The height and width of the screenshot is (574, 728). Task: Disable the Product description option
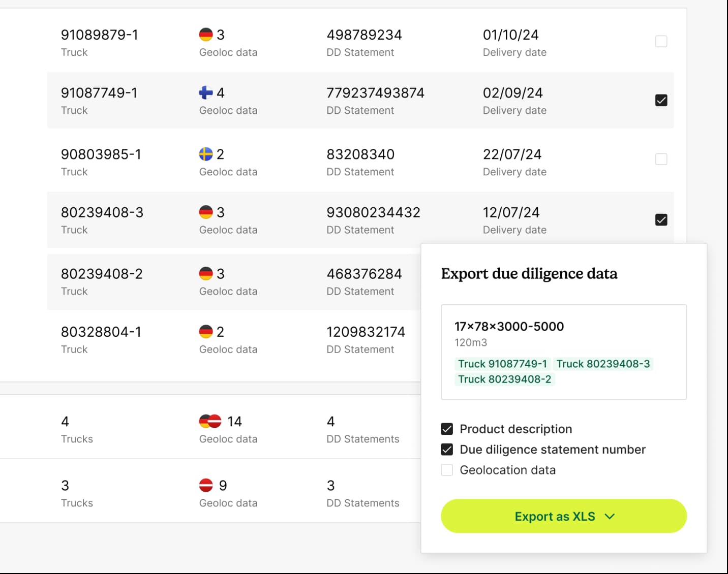pyautogui.click(x=446, y=429)
